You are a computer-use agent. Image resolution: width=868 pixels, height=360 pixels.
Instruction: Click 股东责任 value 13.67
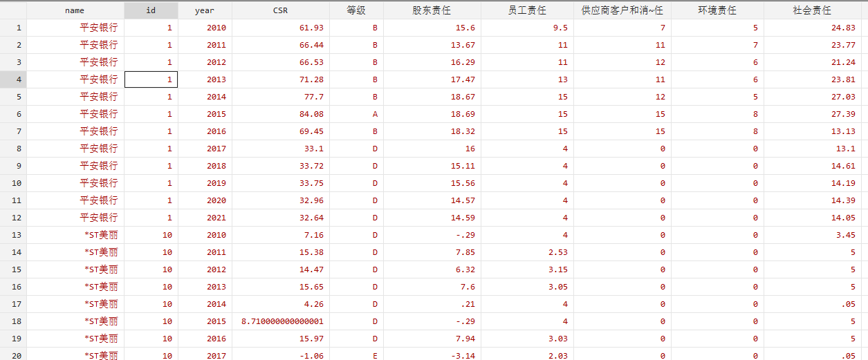[463, 45]
